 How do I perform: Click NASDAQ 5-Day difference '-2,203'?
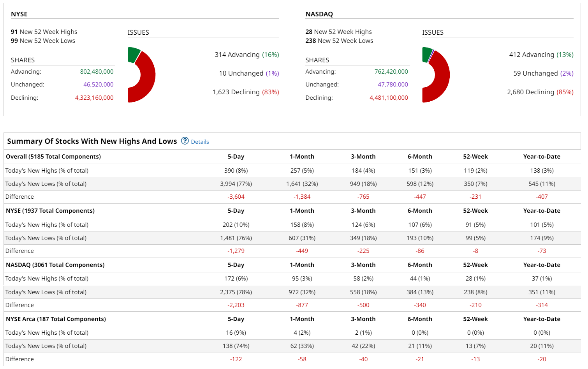tap(236, 305)
